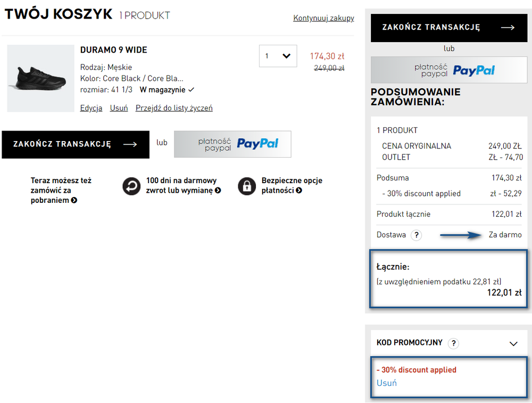Screen dimensions: 532x403
Task: Collapse the Kod promocyjny section chevron
Action: 513,343
